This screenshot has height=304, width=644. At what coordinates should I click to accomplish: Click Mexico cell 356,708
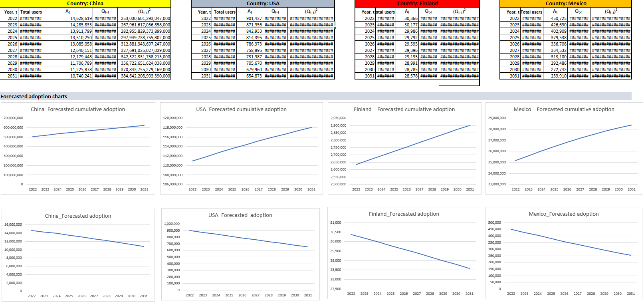555,44
